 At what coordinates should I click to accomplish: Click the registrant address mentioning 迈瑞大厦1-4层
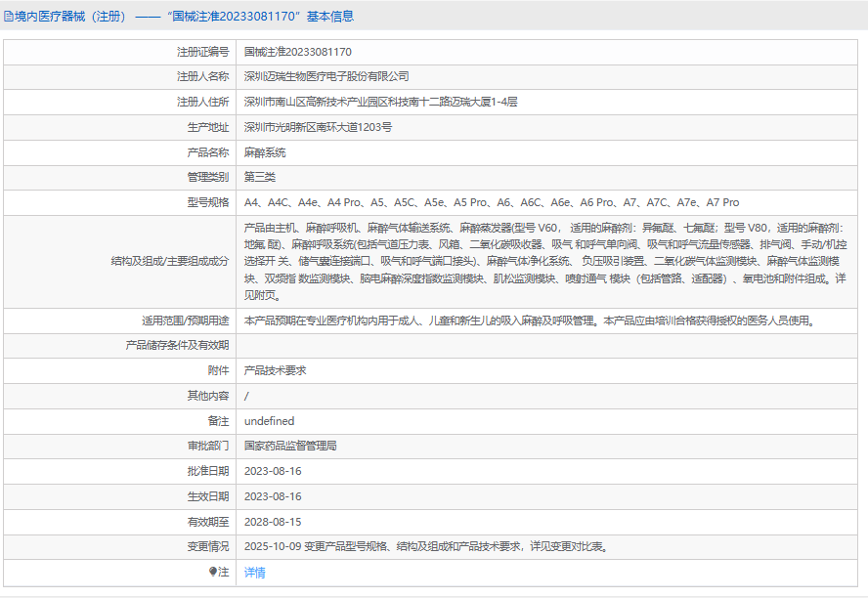[381, 102]
